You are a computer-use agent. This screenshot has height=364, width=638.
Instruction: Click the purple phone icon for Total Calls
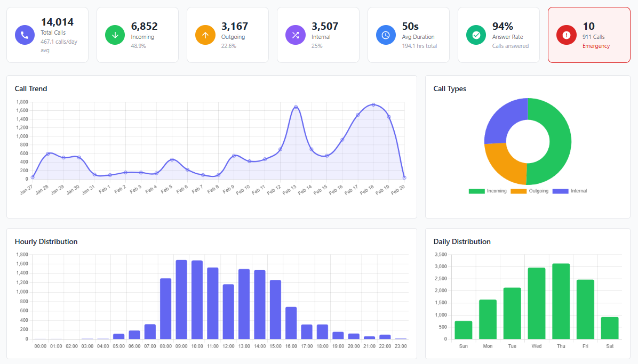point(24,35)
